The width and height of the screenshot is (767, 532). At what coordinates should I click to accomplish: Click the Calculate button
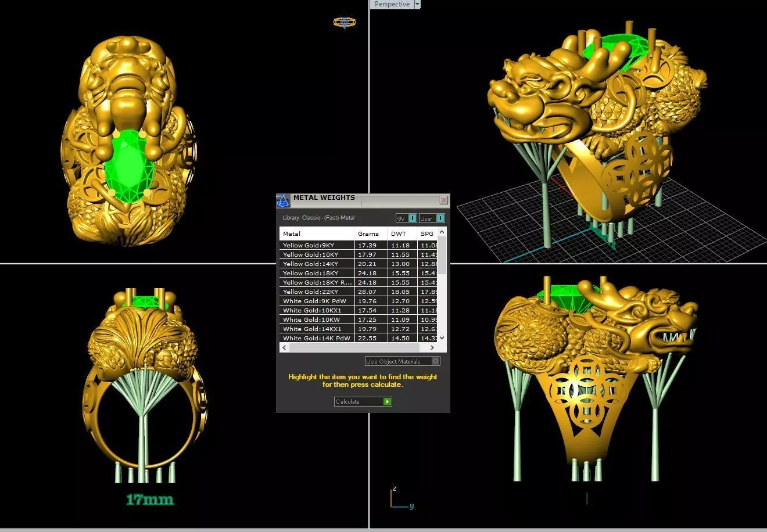pos(363,401)
